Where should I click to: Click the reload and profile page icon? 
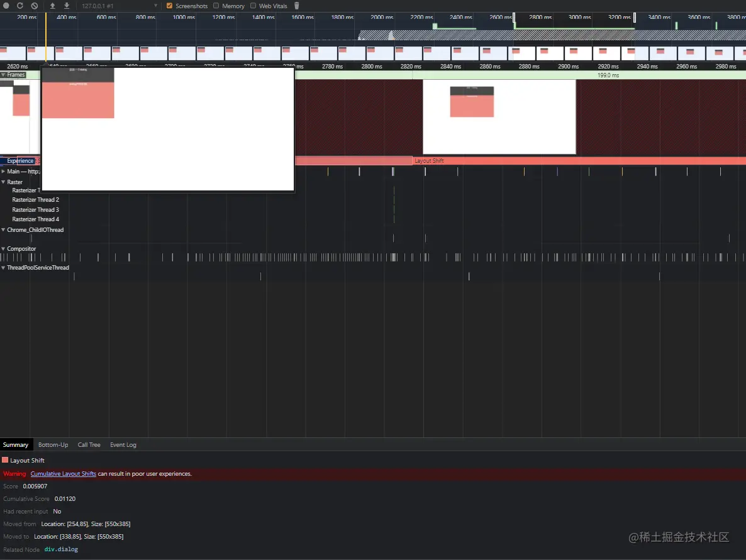tap(20, 6)
